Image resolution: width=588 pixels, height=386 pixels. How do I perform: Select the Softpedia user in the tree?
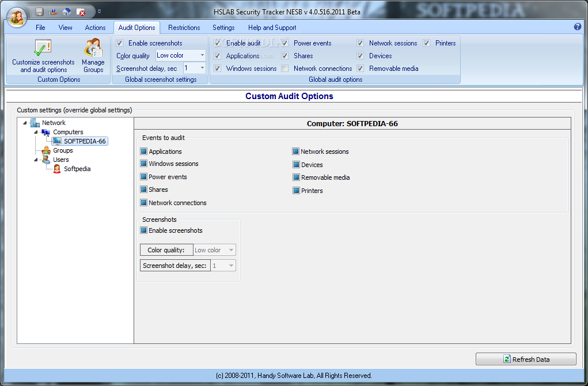click(x=77, y=169)
